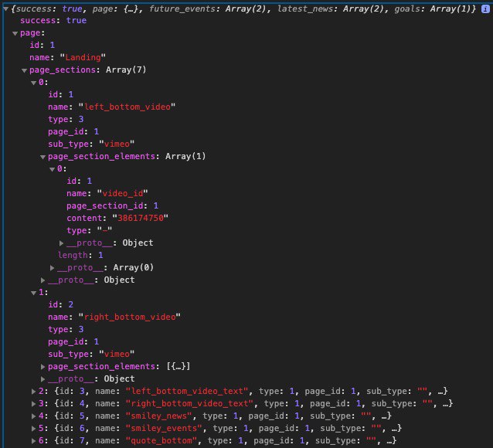Expand page_section_elements [{…}] in item 1
493x448 pixels.
pos(42,367)
